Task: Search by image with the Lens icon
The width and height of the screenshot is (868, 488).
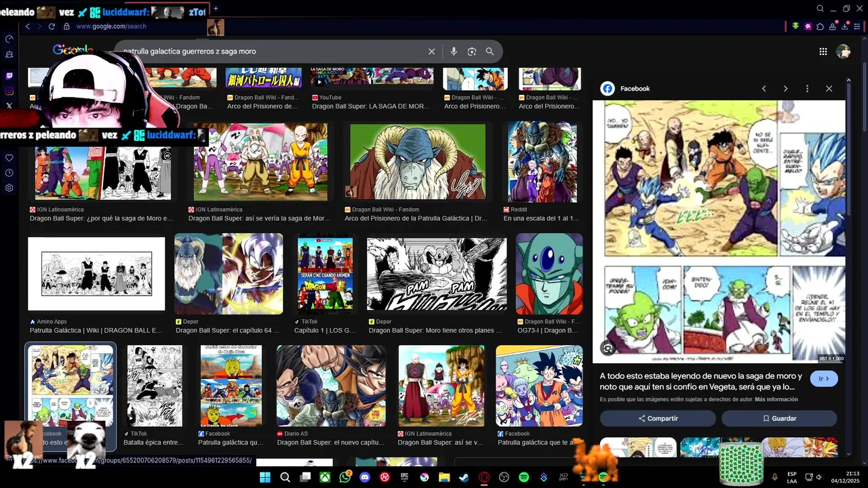Action: pyautogui.click(x=471, y=52)
